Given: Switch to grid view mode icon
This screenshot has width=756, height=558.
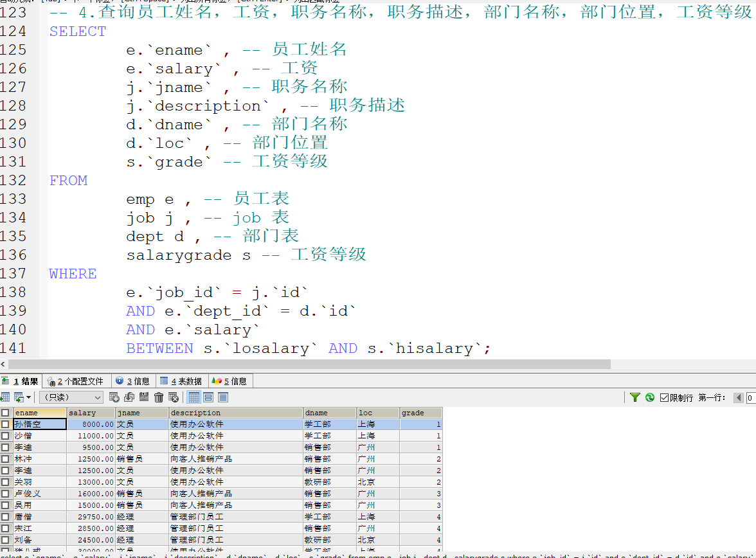Looking at the screenshot, I should [194, 397].
